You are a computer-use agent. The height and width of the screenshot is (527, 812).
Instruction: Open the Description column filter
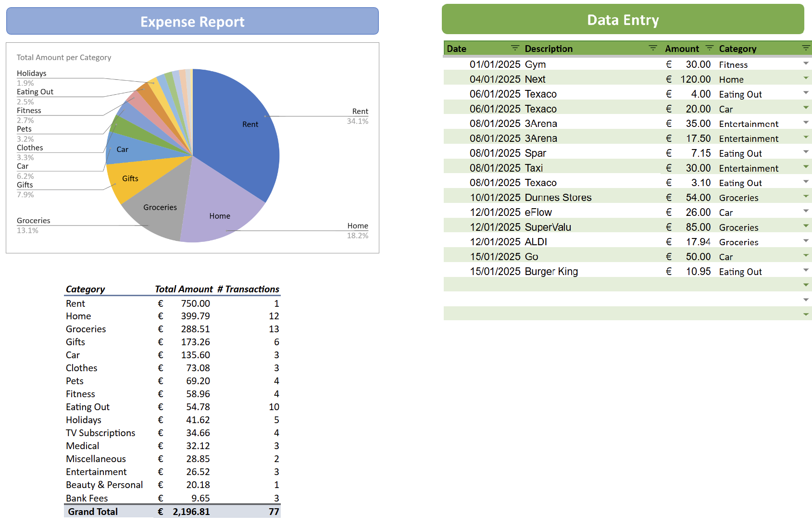point(652,48)
